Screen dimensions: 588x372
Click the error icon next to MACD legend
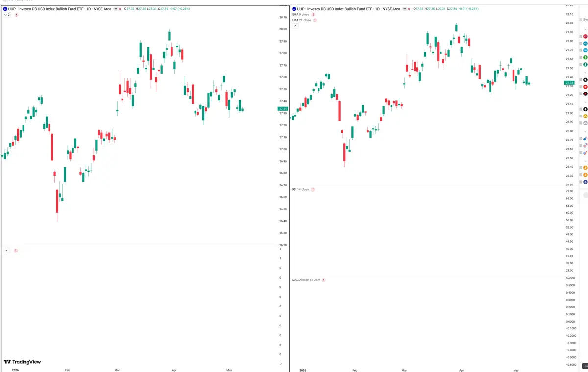(324, 280)
